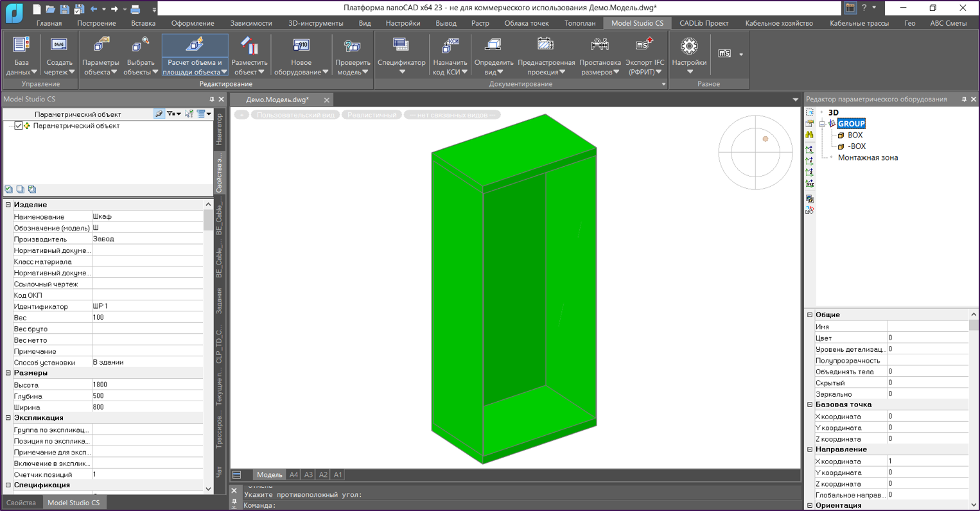Toggle checkbox of Параметрический объект

(18, 126)
